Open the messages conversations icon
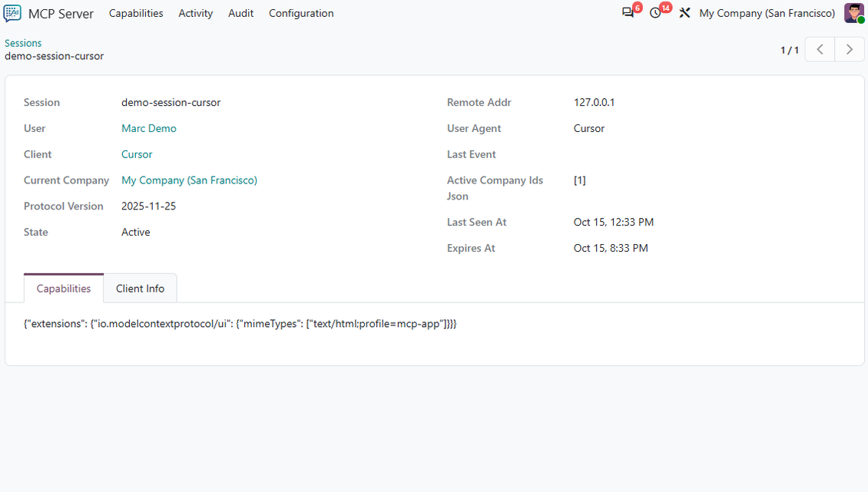 click(x=628, y=13)
